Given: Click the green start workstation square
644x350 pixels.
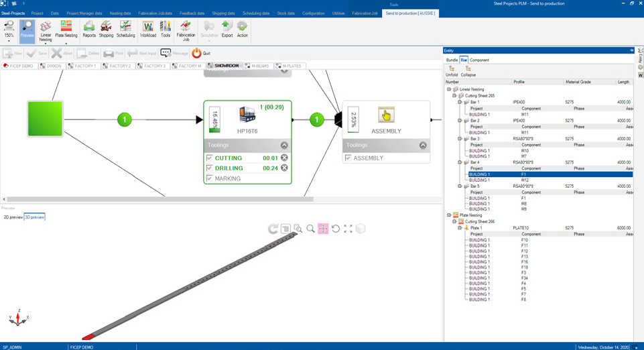Looking at the screenshot, I should (x=45, y=119).
